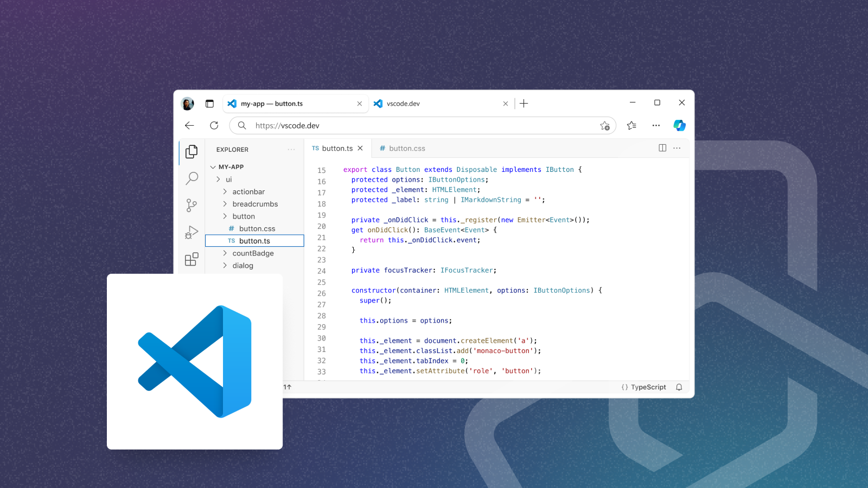This screenshot has height=488, width=868.
Task: Open the Extensions view
Action: [192, 259]
